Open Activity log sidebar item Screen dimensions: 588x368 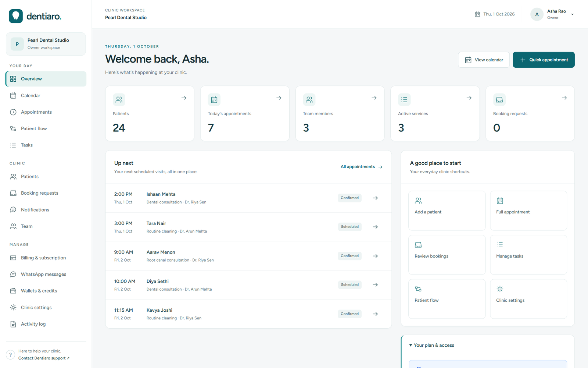pyautogui.click(x=46, y=324)
